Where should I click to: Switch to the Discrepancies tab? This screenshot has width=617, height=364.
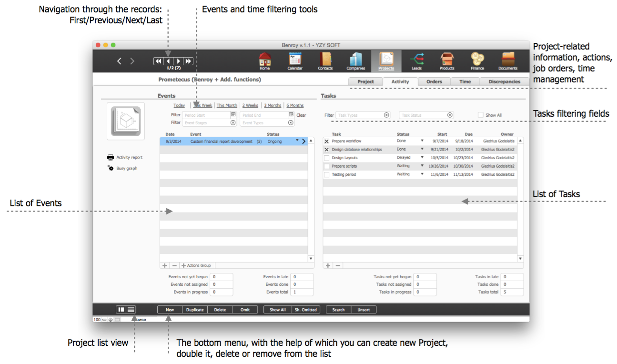pos(504,81)
